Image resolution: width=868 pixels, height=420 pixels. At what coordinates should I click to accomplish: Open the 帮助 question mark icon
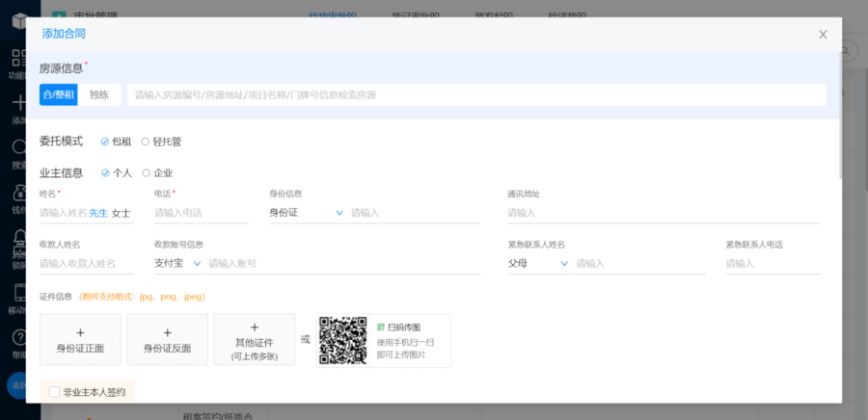coord(19,337)
